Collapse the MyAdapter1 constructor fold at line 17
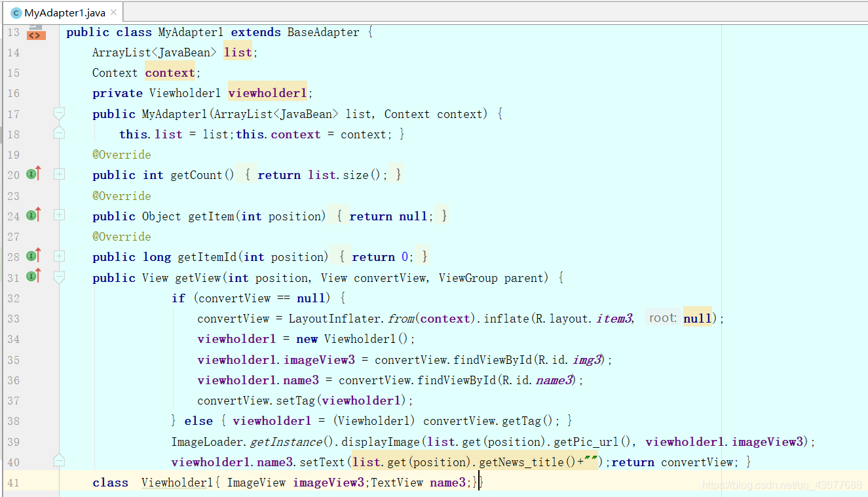 coord(59,114)
